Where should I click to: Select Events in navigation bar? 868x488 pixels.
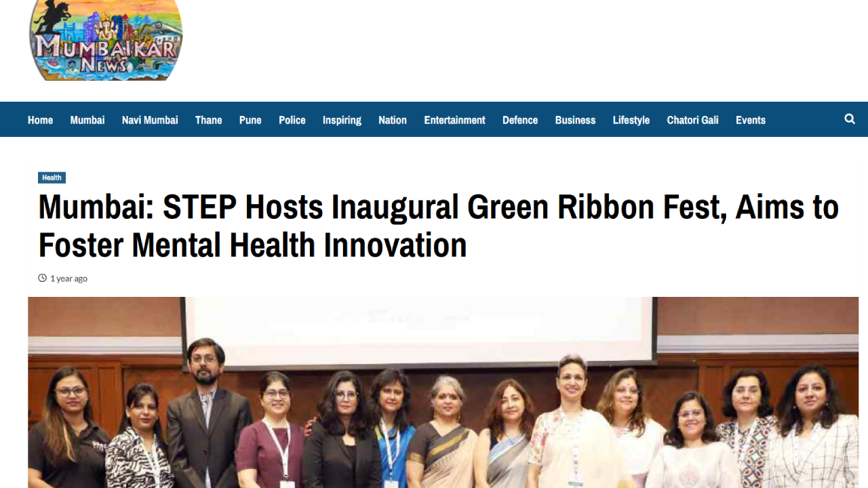click(x=751, y=120)
